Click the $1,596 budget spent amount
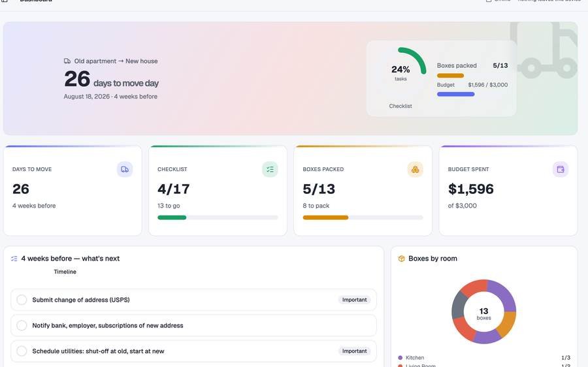 click(x=470, y=189)
